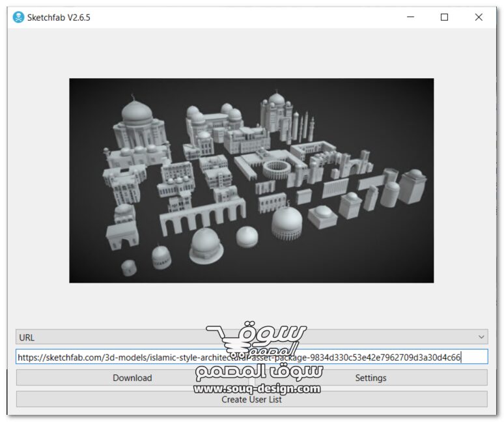Click the Sketchfab V2.6.5 title text

click(59, 18)
